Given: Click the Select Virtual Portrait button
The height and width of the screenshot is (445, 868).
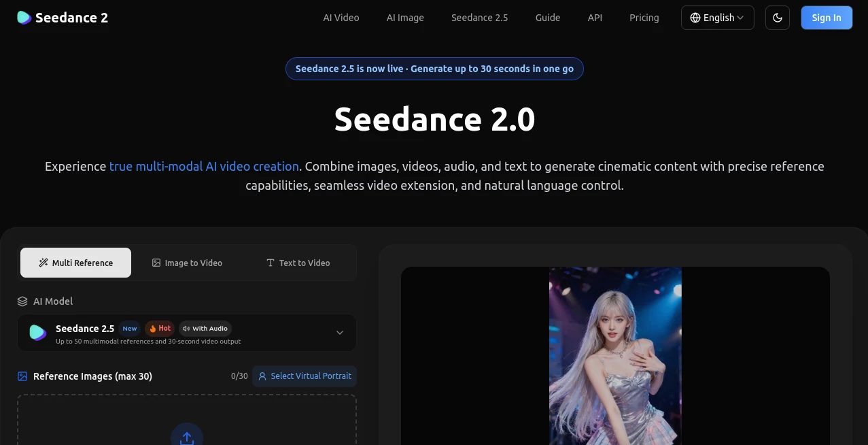Looking at the screenshot, I should [x=305, y=376].
